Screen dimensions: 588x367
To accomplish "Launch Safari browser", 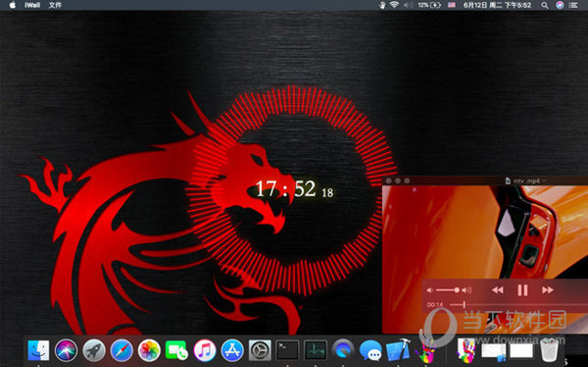I will pos(122,350).
